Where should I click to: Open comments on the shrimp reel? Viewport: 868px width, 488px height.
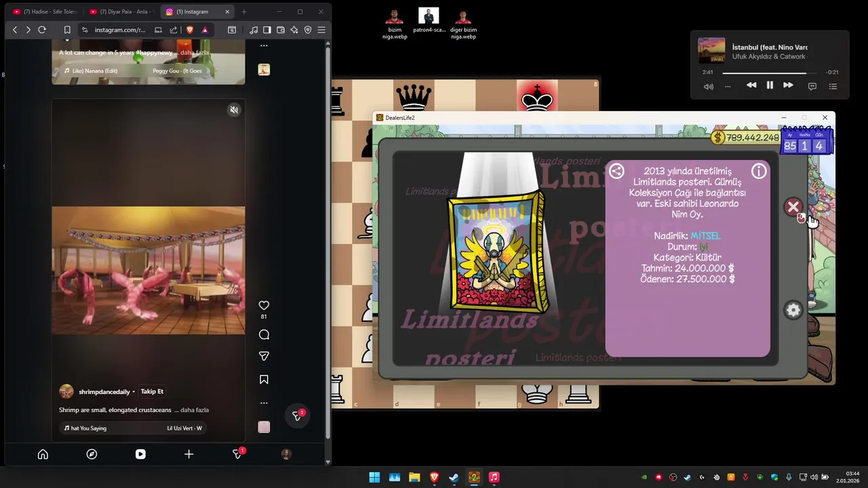tap(264, 334)
